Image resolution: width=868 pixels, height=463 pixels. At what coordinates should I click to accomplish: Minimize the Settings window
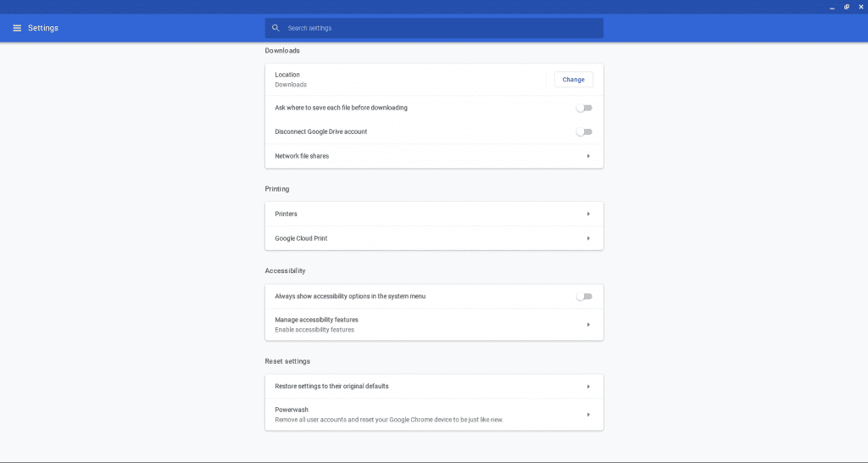coord(832,7)
